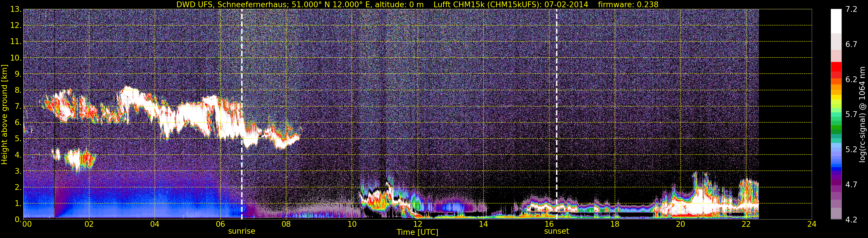Click the white top segment of the colorbar
The width and height of the screenshot is (868, 238).
tap(836, 21)
